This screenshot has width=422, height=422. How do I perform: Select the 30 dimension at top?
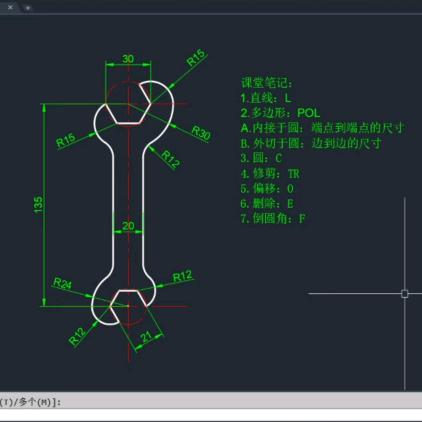[128, 59]
